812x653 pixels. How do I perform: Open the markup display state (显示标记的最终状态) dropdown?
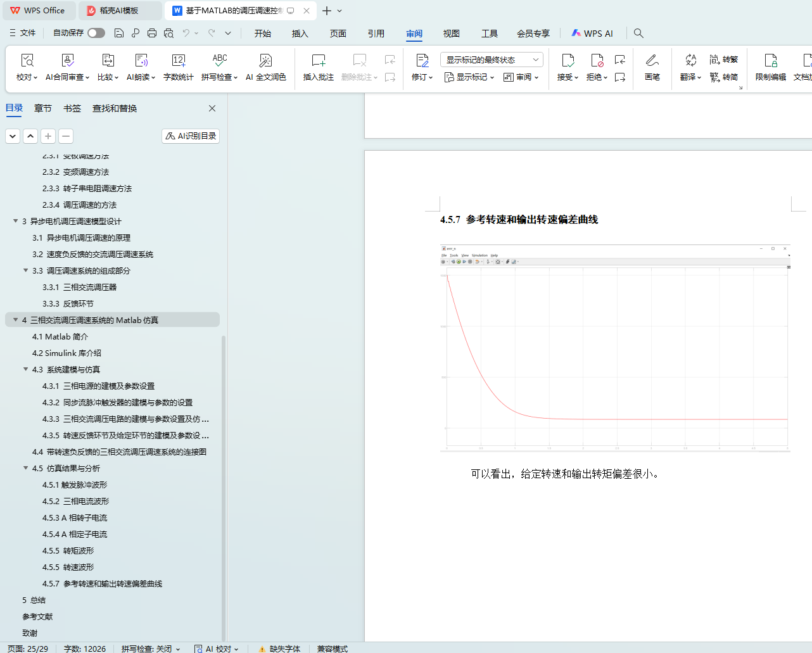tap(492, 60)
